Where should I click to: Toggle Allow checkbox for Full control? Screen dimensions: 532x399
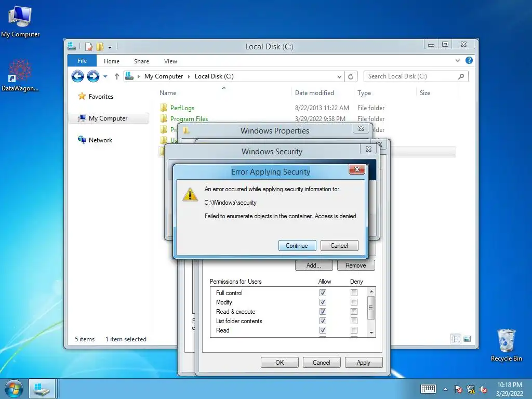point(323,292)
